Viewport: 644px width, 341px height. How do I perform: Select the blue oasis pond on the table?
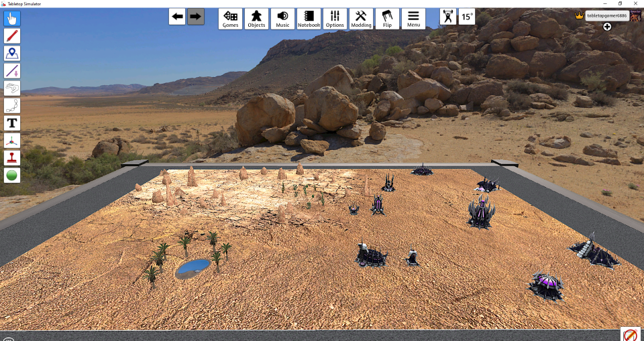[193, 269]
